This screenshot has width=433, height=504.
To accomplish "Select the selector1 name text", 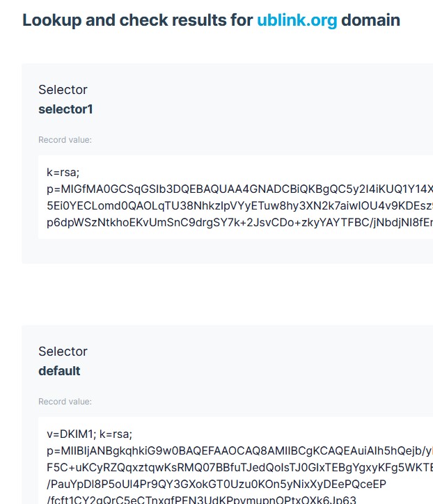I will (x=65, y=109).
